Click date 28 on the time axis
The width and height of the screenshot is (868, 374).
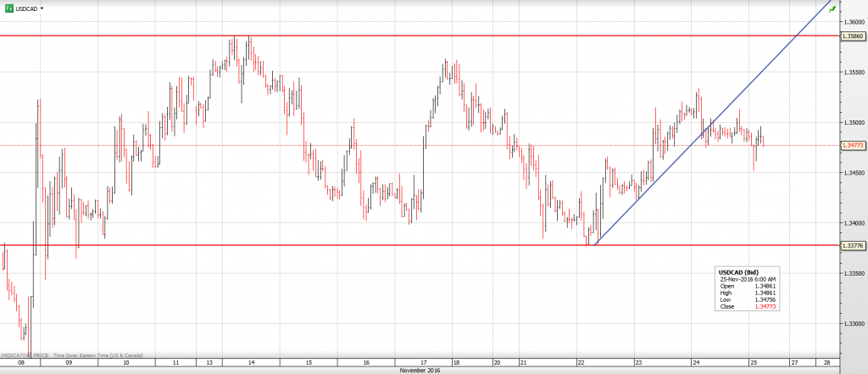click(827, 362)
